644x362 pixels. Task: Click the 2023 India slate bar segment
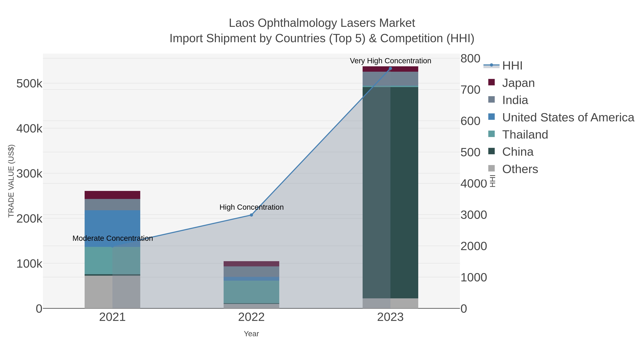(390, 79)
